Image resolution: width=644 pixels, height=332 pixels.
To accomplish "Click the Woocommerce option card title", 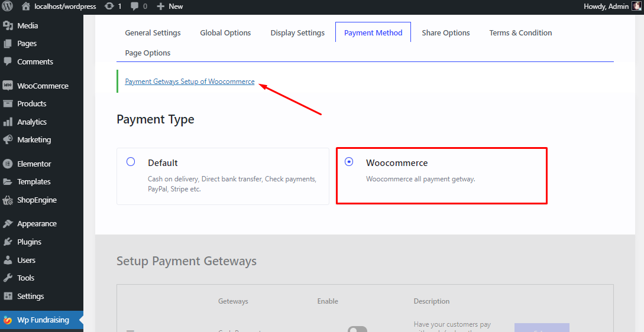I will pyautogui.click(x=397, y=163).
